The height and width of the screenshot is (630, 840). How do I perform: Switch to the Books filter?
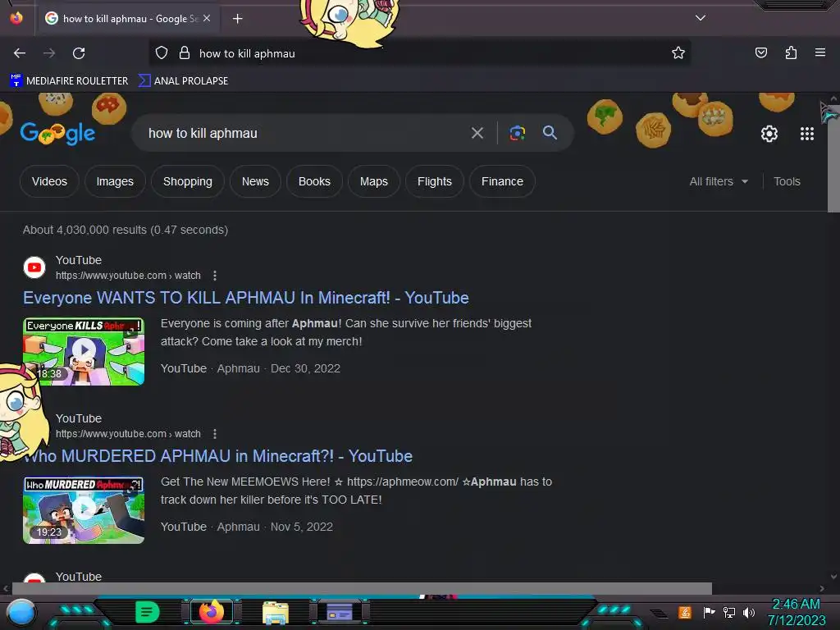pyautogui.click(x=314, y=181)
